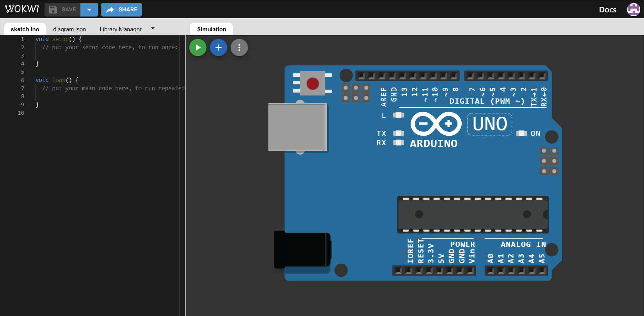Click the POWER label on the board
Image resolution: width=644 pixels, height=316 pixels.
463,244
